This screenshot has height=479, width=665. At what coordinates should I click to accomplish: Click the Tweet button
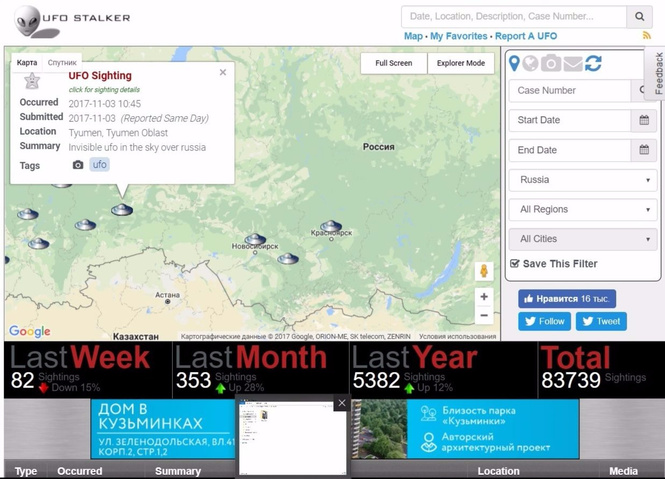[601, 321]
